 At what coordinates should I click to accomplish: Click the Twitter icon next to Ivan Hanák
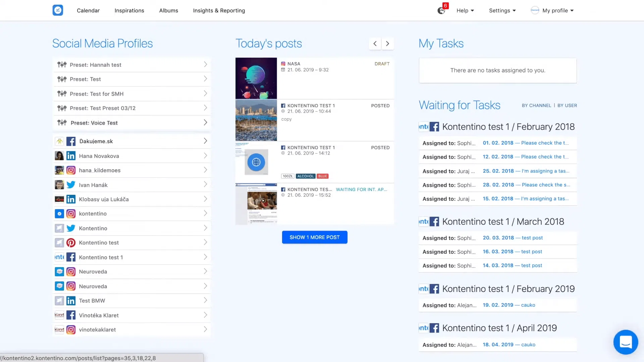point(71,185)
